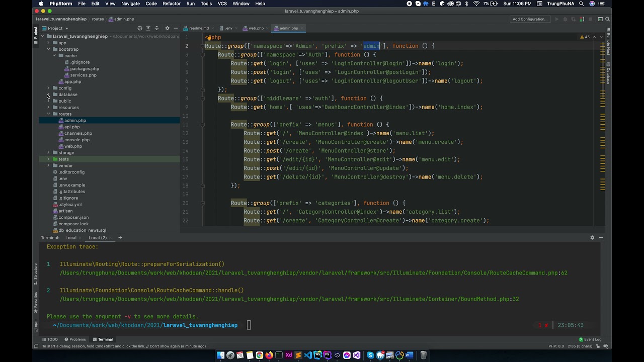Hide the terminal tool window

(601, 238)
